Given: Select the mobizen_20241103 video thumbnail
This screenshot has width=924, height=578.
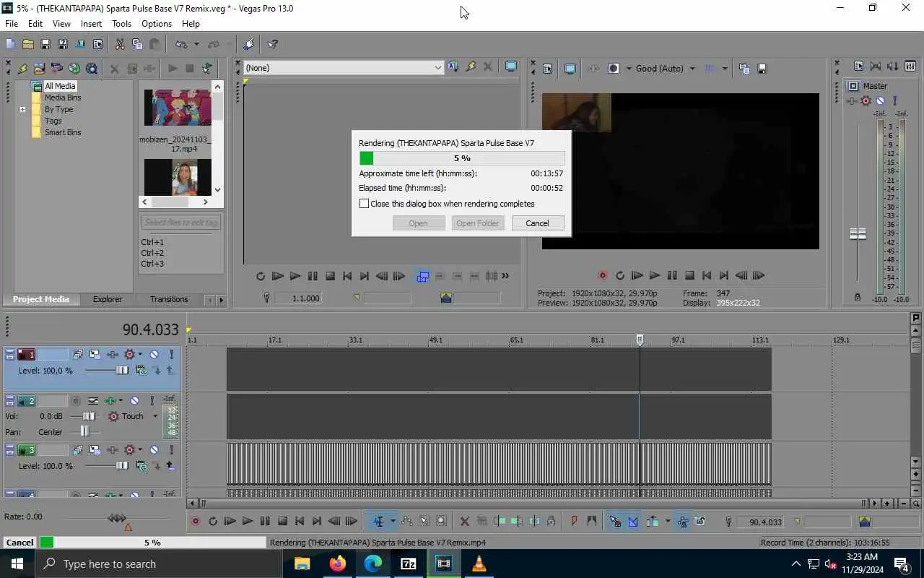Looking at the screenshot, I should [x=178, y=108].
